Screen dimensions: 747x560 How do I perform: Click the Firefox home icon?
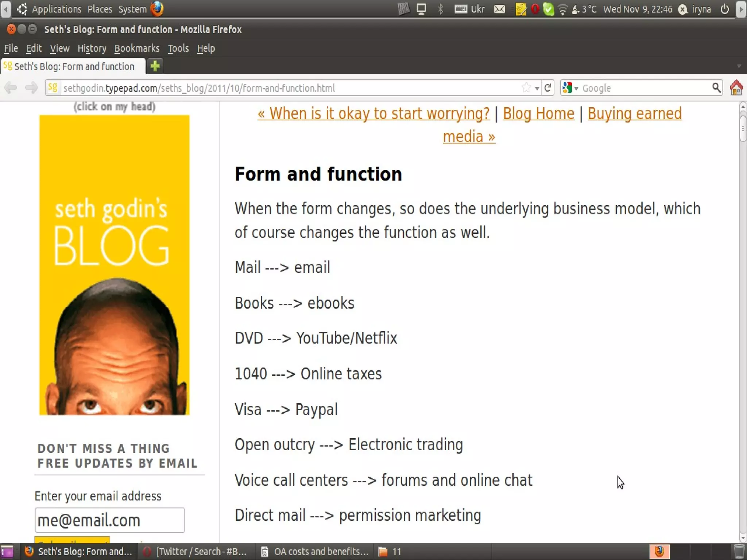coord(736,87)
